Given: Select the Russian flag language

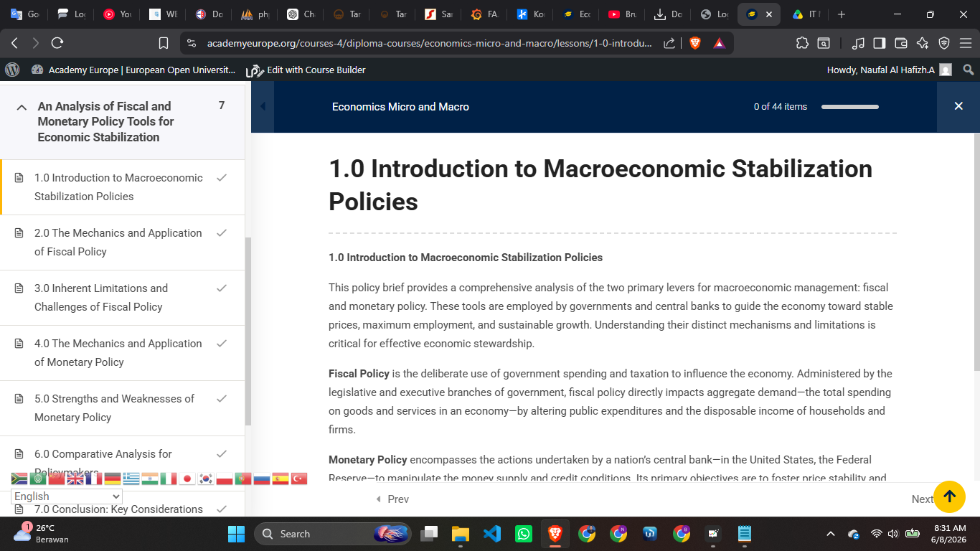Looking at the screenshot, I should 262,479.
